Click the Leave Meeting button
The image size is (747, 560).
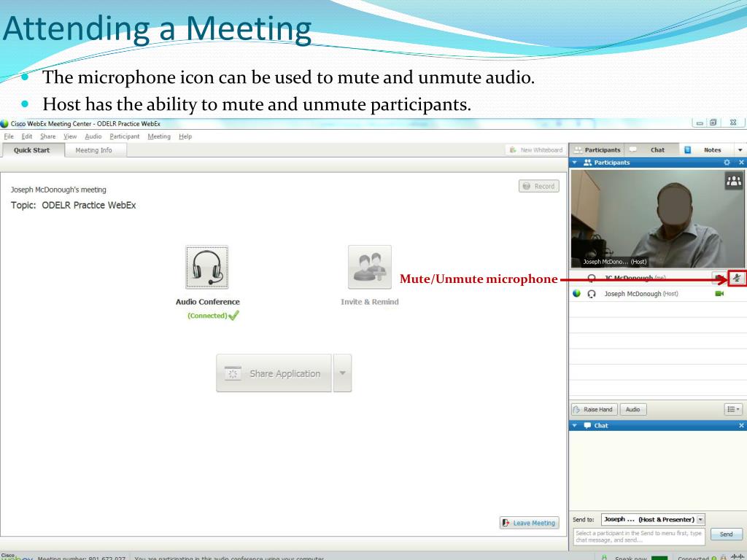529,523
